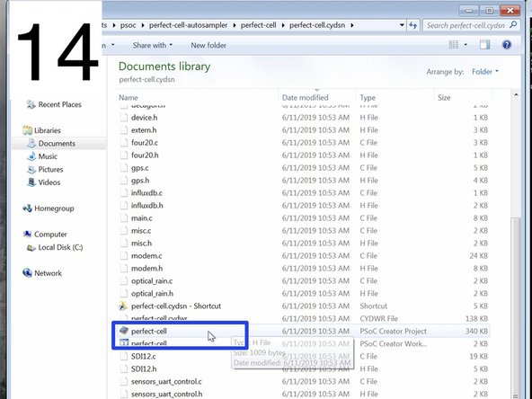This screenshot has height=399, width=532.
Task: Select the misc.c file name
Action: pos(141,231)
